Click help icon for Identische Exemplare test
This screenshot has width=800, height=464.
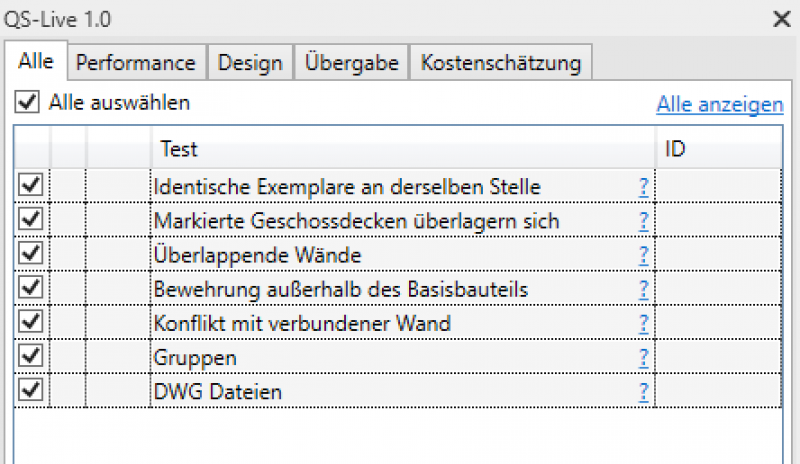coord(645,186)
